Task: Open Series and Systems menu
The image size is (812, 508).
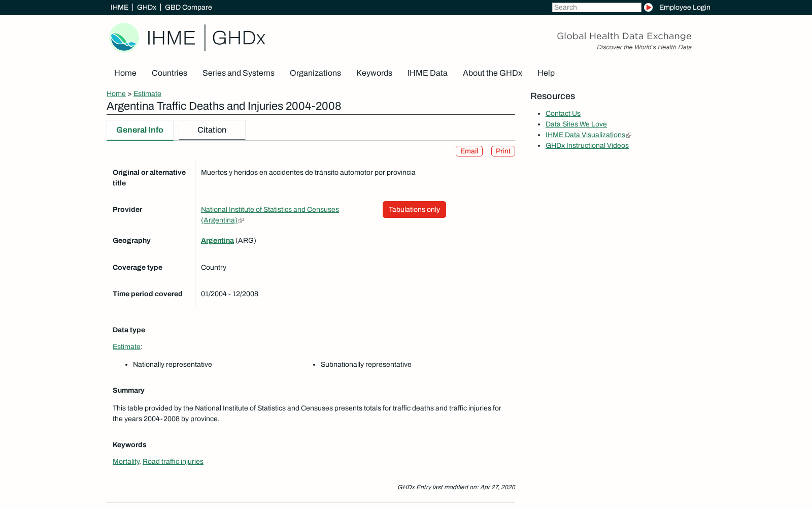Action: [x=239, y=73]
